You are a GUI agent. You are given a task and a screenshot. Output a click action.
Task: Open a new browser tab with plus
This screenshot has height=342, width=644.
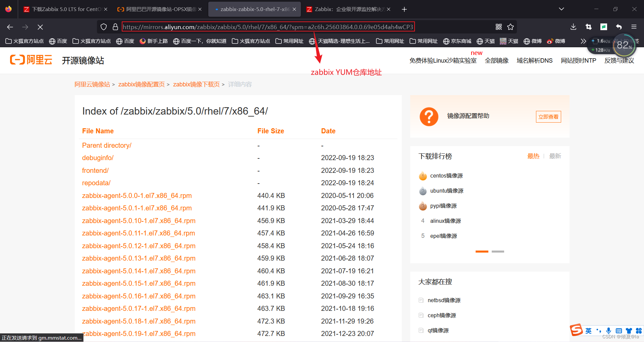[x=404, y=9]
